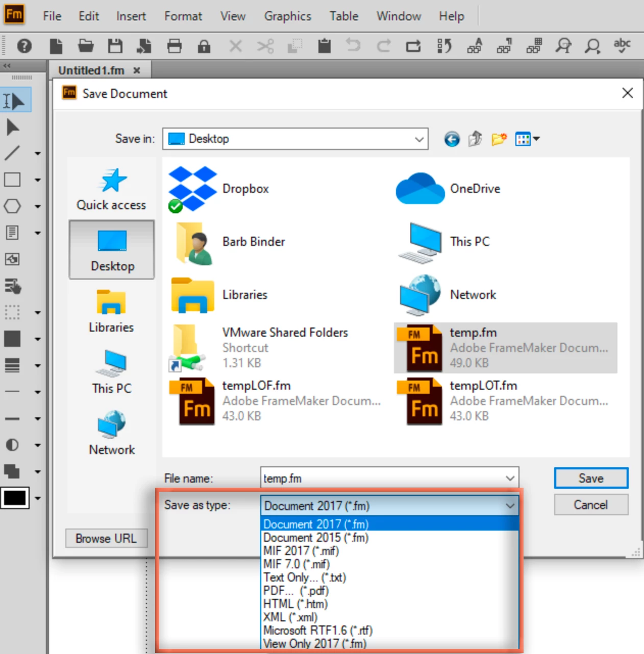Open the Table menu
The height and width of the screenshot is (654, 644).
[344, 16]
